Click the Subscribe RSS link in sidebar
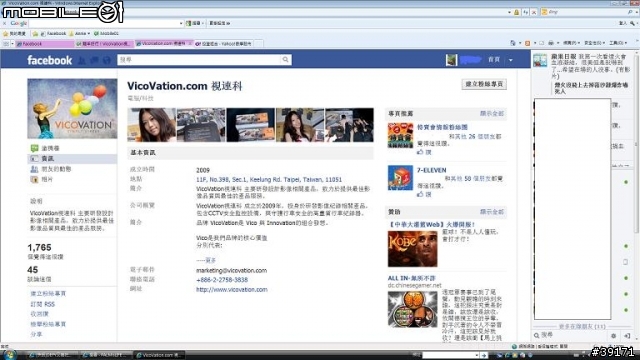 point(42,304)
